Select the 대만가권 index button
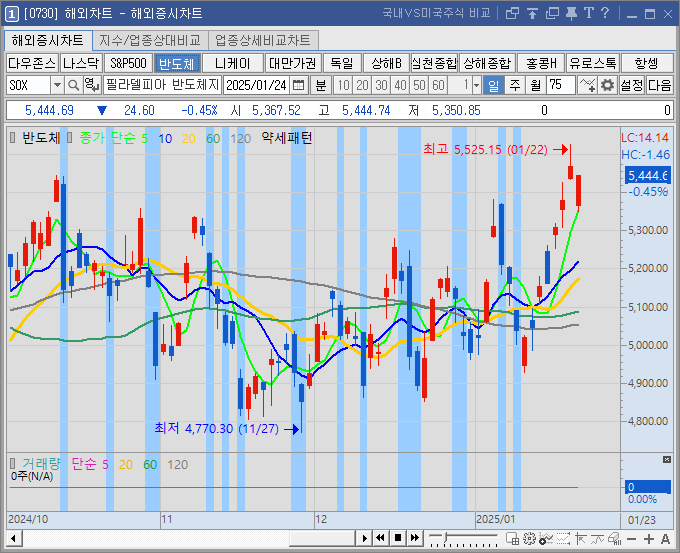The width and height of the screenshot is (680, 553). 293,63
